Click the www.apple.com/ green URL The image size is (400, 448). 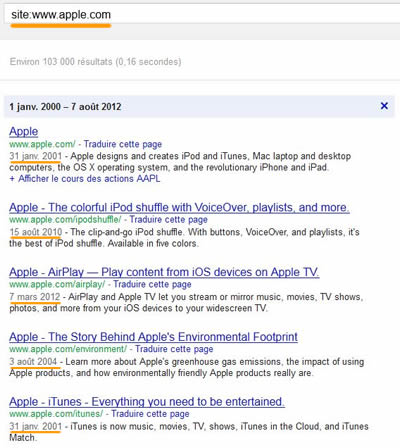(x=42, y=144)
